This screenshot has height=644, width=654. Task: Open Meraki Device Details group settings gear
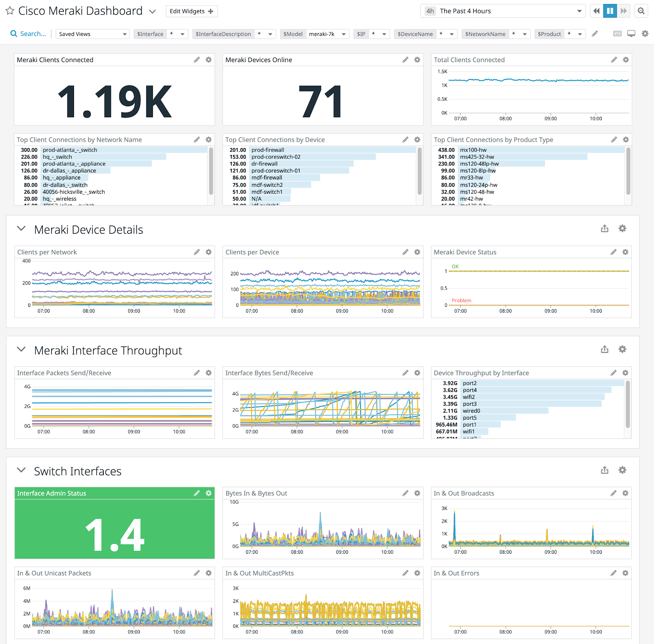[622, 228]
